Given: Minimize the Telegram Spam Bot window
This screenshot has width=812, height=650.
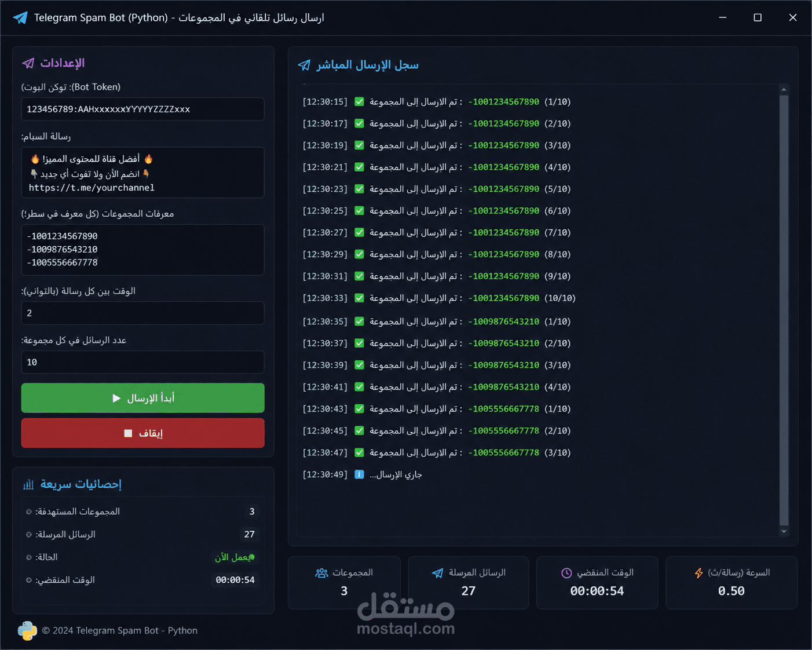Looking at the screenshot, I should pyautogui.click(x=723, y=17).
